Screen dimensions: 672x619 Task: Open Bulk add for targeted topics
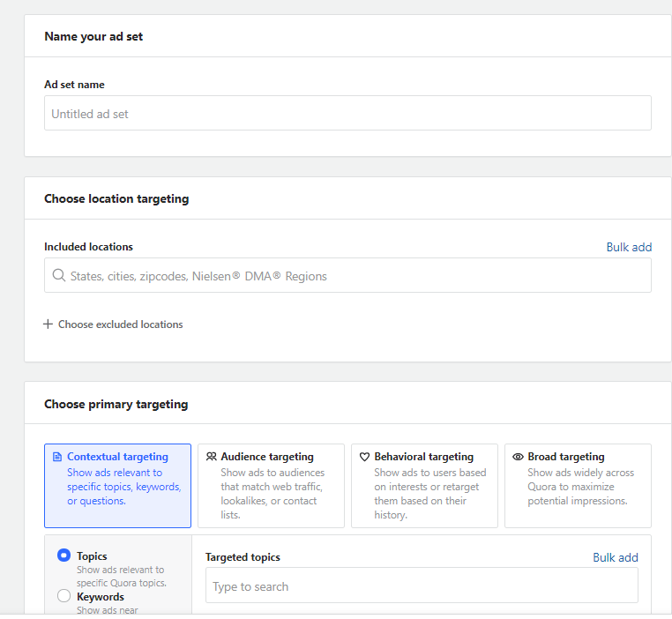(616, 557)
